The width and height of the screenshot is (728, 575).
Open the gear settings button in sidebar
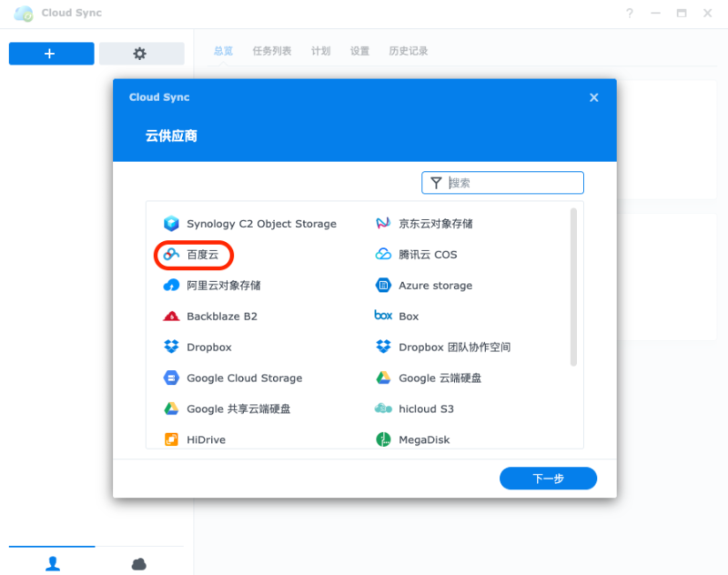[x=142, y=54]
